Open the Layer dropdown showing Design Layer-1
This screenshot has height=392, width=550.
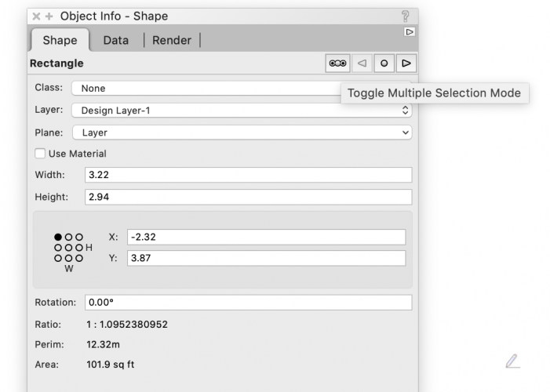(x=241, y=111)
